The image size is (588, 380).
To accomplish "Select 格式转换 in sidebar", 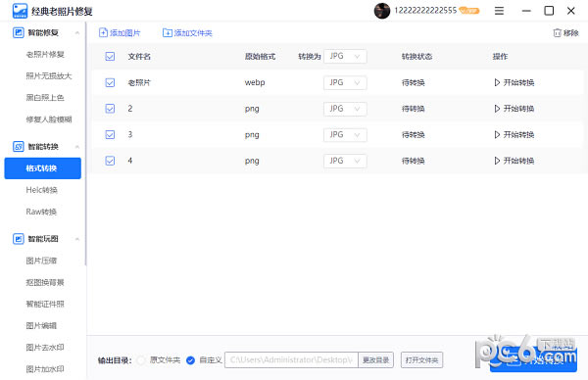I will coord(43,168).
